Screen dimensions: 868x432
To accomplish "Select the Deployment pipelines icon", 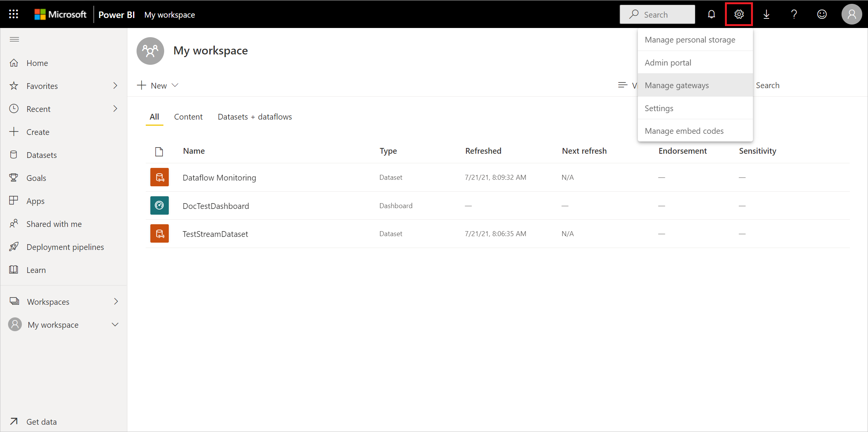I will tap(14, 246).
